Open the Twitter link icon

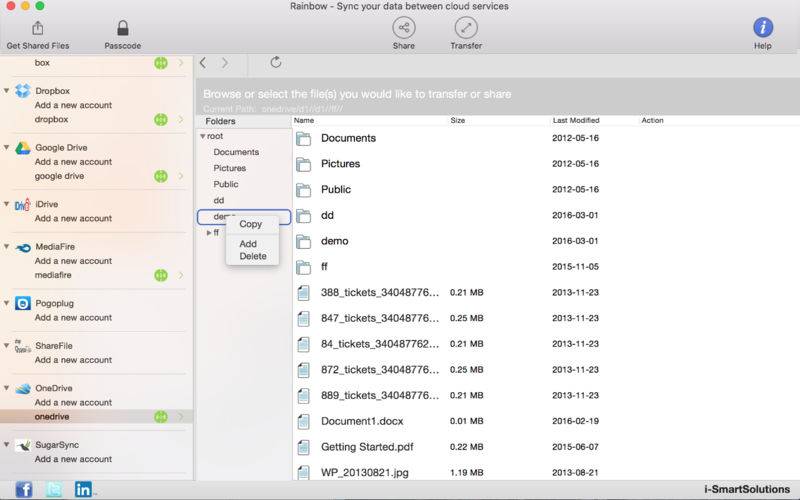[54, 490]
